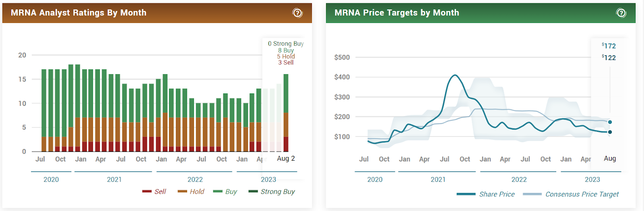
Task: Click the MRNA Price Targets by Month title
Action: point(396,13)
